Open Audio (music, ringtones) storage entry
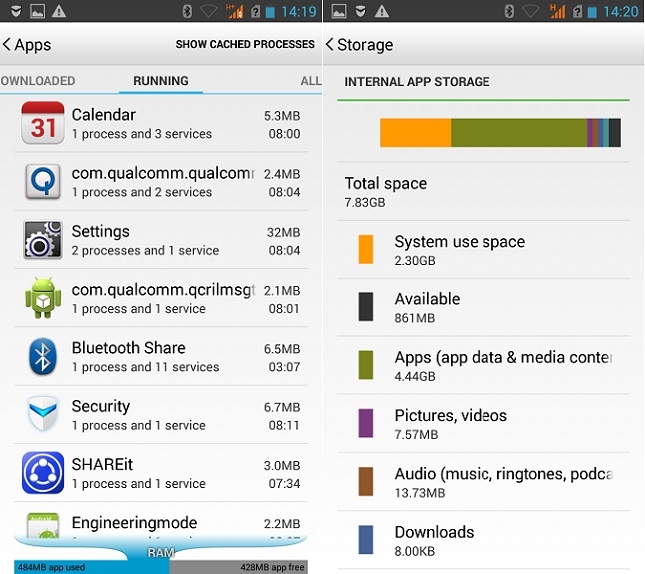Viewport: 645px width, 574px height. (483, 482)
